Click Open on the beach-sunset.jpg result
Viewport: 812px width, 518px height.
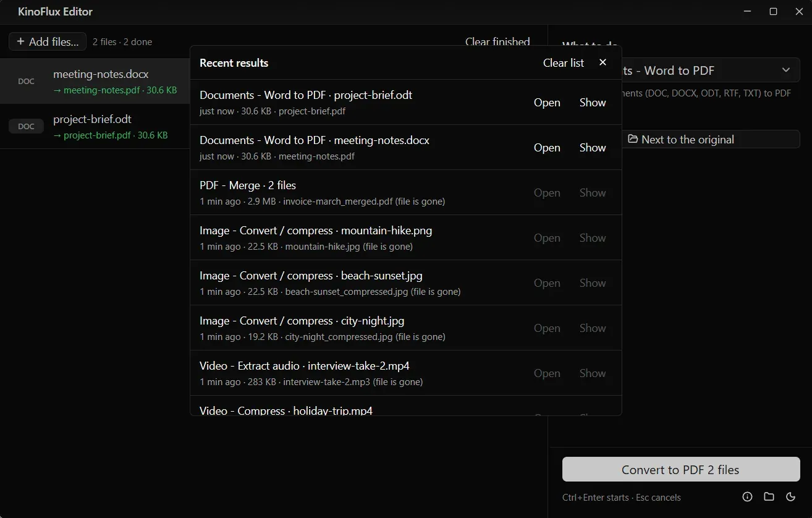click(x=547, y=283)
